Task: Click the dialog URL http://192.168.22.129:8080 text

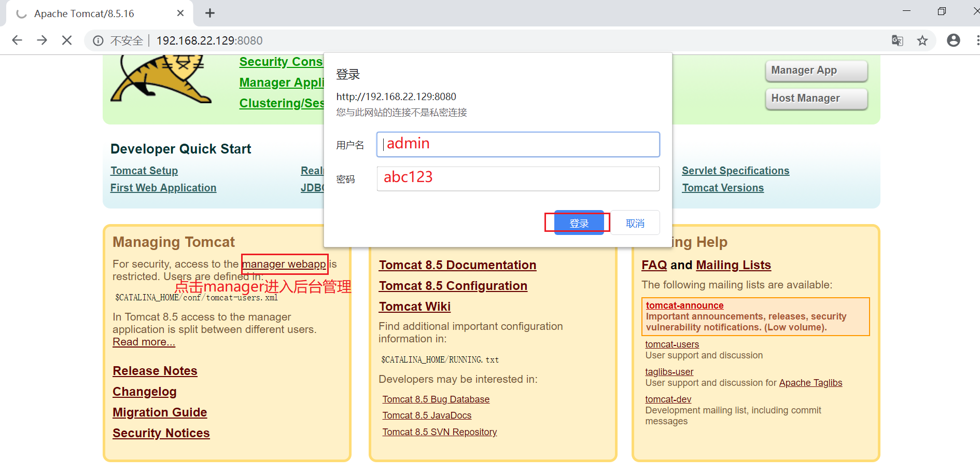Action: tap(396, 96)
